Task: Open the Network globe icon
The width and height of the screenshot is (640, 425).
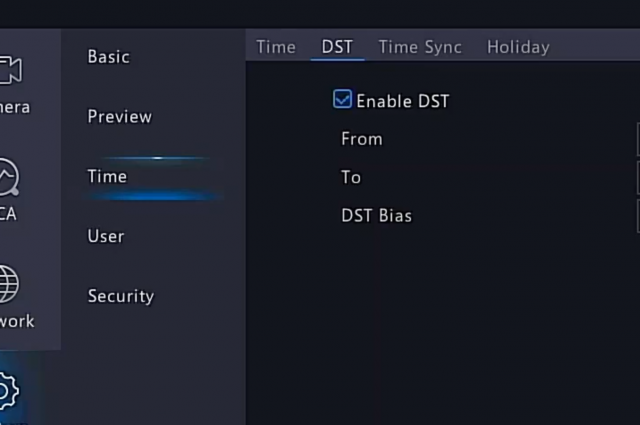Action: point(9,284)
